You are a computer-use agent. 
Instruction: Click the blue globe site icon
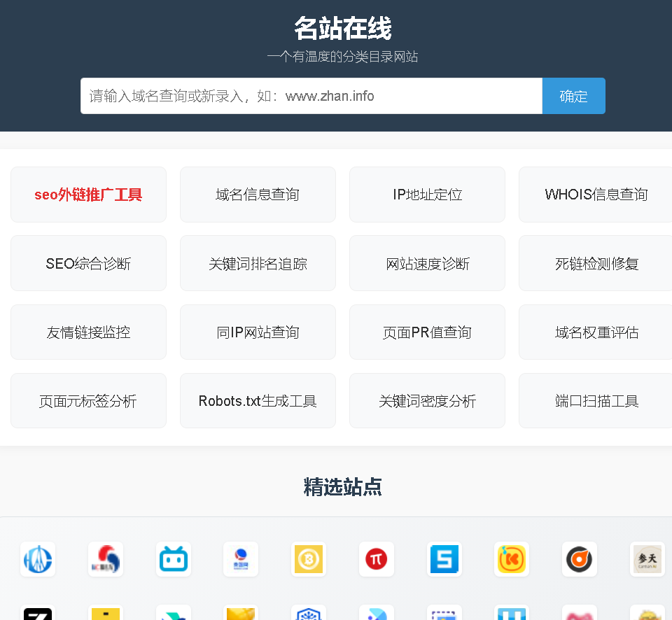point(241,559)
